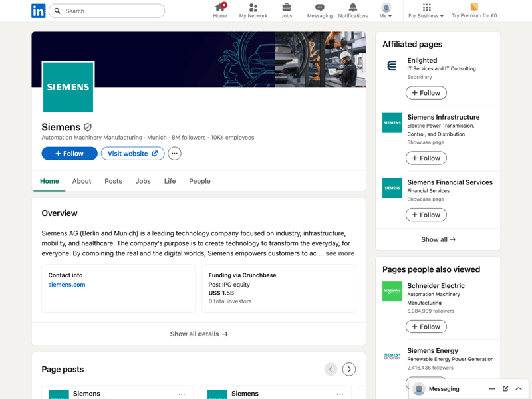
Task: Expand overview with see more
Action: 340,253
